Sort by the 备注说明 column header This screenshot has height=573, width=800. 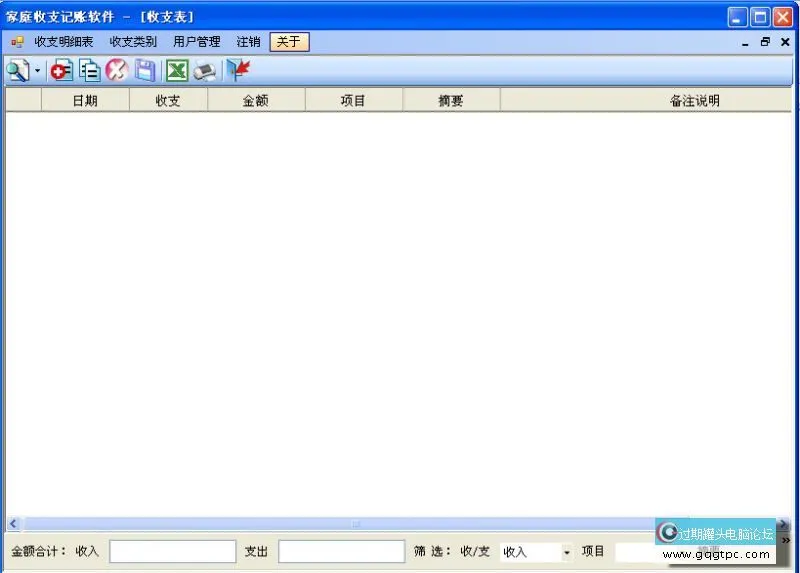point(646,100)
